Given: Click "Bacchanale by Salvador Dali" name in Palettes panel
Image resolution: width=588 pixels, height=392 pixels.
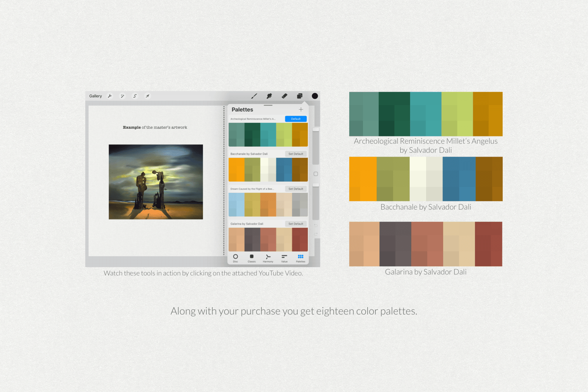Looking at the screenshot, I should click(249, 154).
